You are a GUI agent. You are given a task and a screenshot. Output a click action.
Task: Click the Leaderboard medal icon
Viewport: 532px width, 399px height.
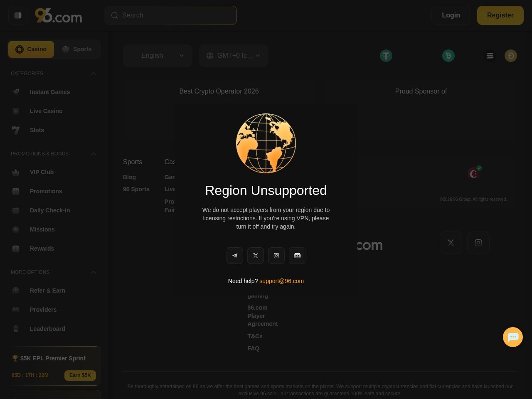pos(16,329)
